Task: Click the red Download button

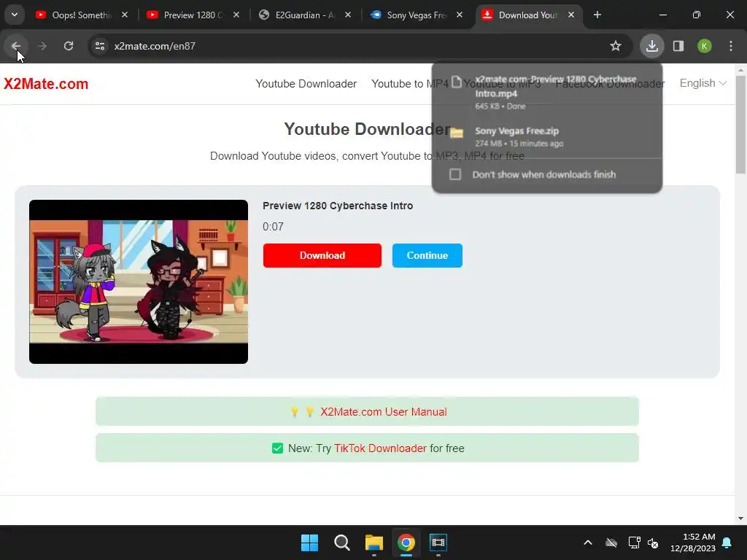Action: (322, 255)
